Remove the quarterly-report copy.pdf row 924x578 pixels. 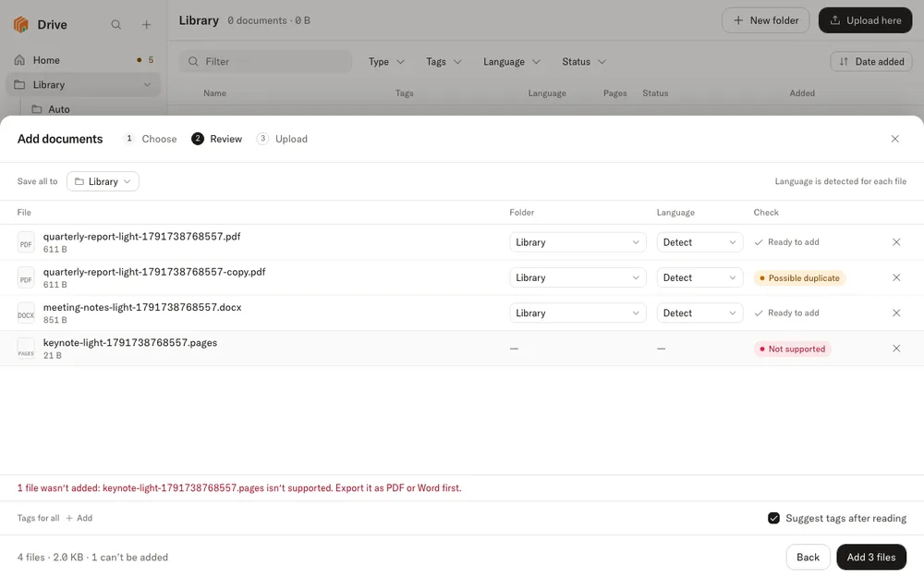pos(896,277)
